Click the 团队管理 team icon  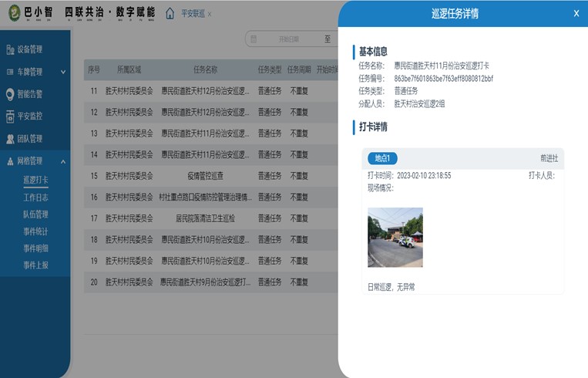tap(10, 140)
